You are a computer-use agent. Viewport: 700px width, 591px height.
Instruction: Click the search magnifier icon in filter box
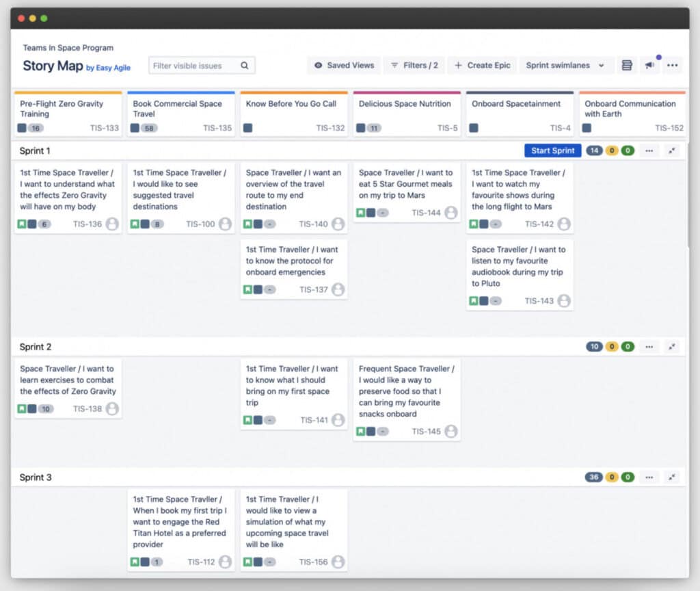pyautogui.click(x=245, y=66)
